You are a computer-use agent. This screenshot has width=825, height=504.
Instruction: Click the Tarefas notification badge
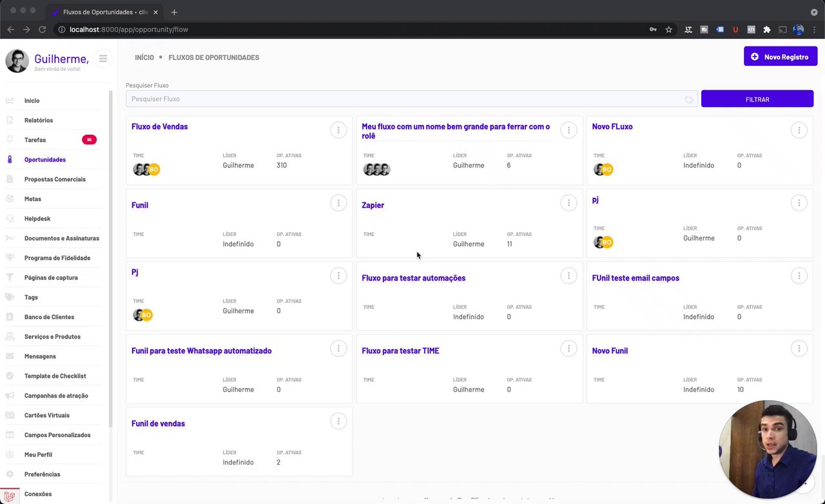(89, 140)
